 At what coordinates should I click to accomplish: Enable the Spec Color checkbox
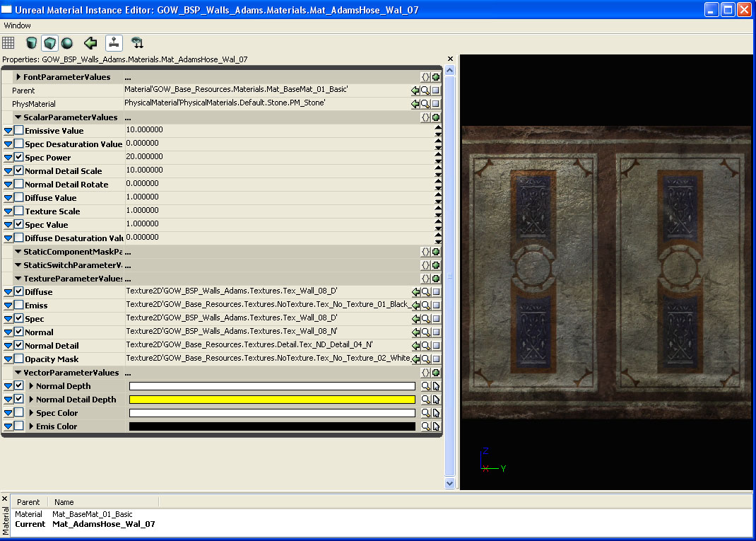click(19, 412)
